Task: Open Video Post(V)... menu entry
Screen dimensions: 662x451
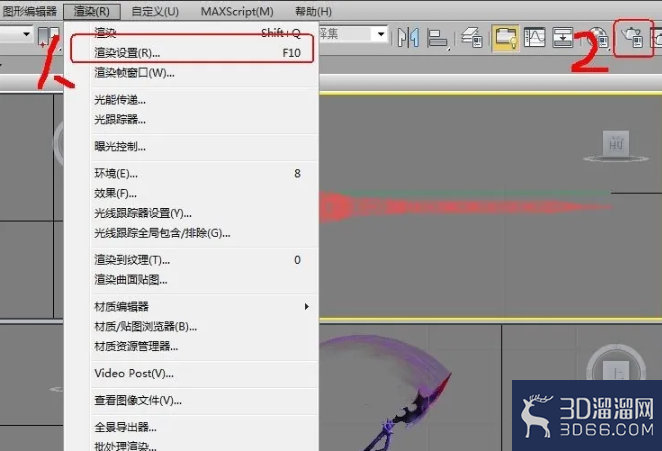Action: point(197,373)
